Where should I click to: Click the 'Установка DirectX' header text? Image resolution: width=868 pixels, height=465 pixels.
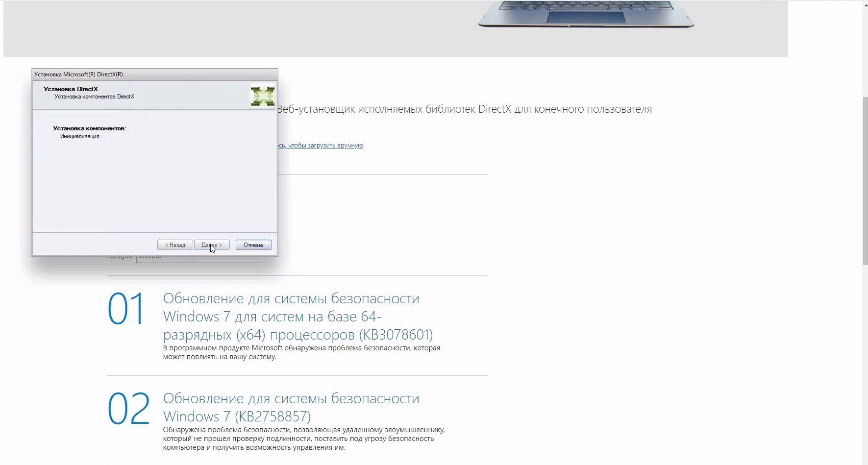pos(71,89)
